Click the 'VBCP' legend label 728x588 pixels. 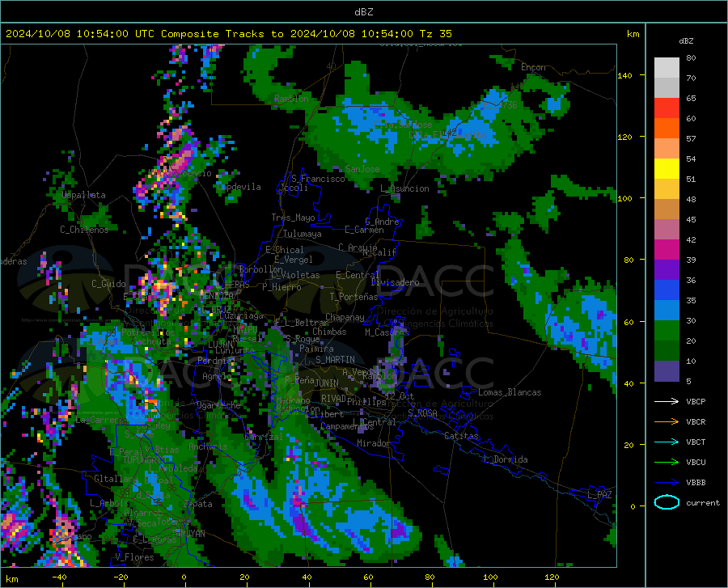[696, 401]
